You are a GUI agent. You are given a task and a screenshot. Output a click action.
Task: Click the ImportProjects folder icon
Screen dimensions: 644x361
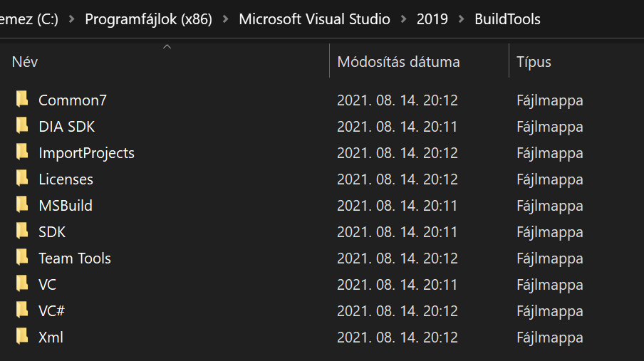[x=22, y=152]
